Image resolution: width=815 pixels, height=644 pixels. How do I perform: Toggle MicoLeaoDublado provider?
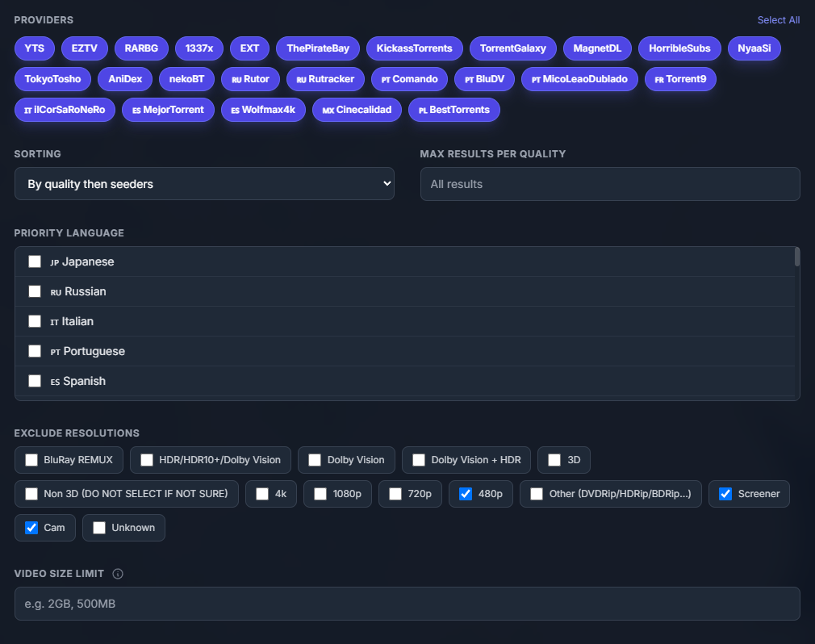(x=579, y=79)
